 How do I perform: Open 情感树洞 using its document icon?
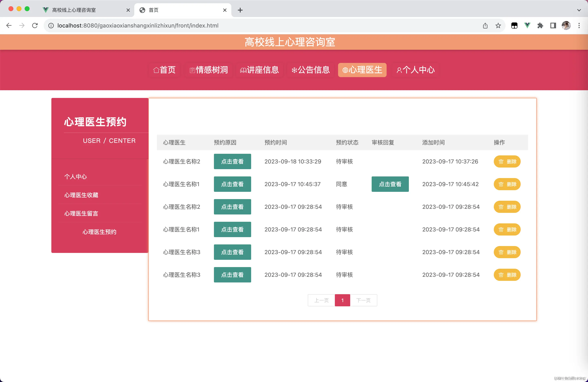coord(192,70)
